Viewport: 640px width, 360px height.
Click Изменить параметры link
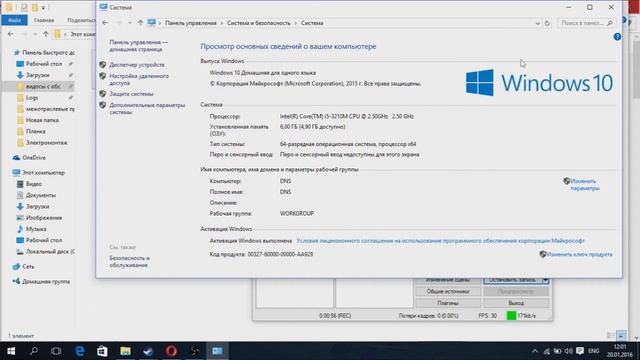pos(585,184)
